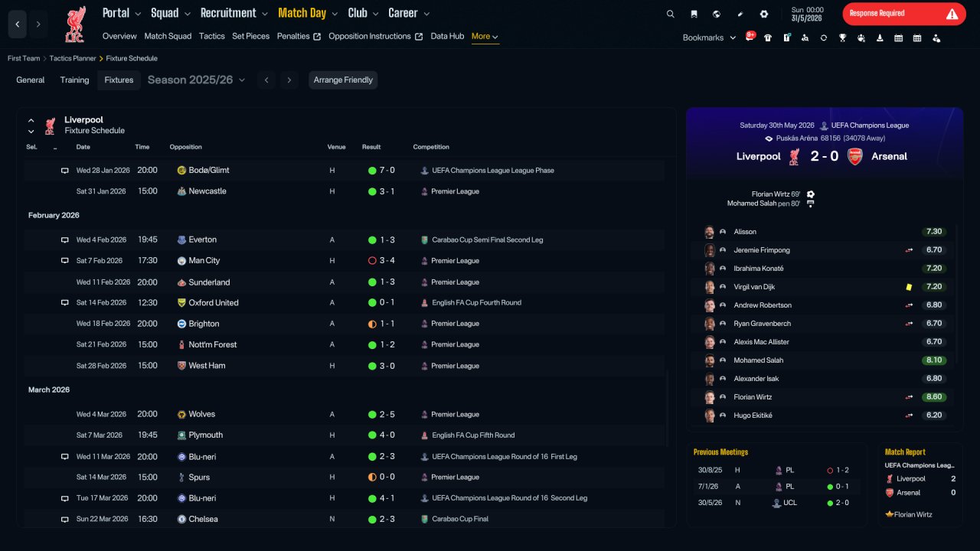Open the Match Day dropdown
This screenshot has width=980, height=551.
pos(309,13)
